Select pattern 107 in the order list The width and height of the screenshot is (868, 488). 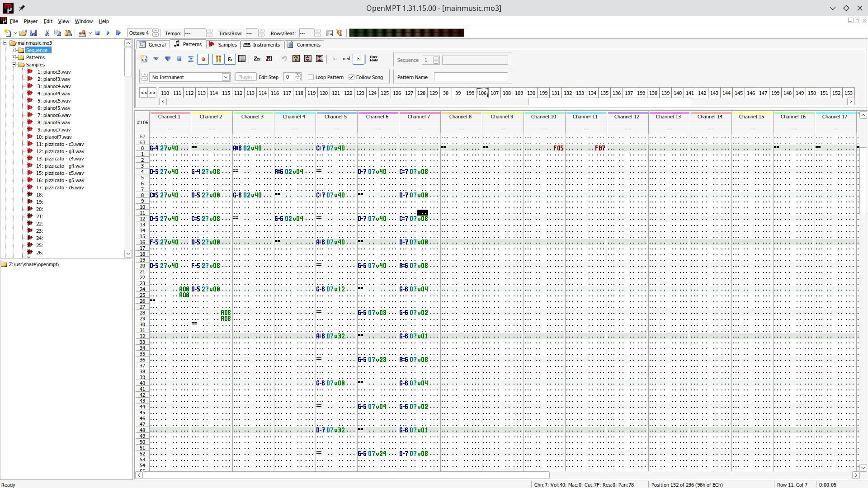coord(495,93)
